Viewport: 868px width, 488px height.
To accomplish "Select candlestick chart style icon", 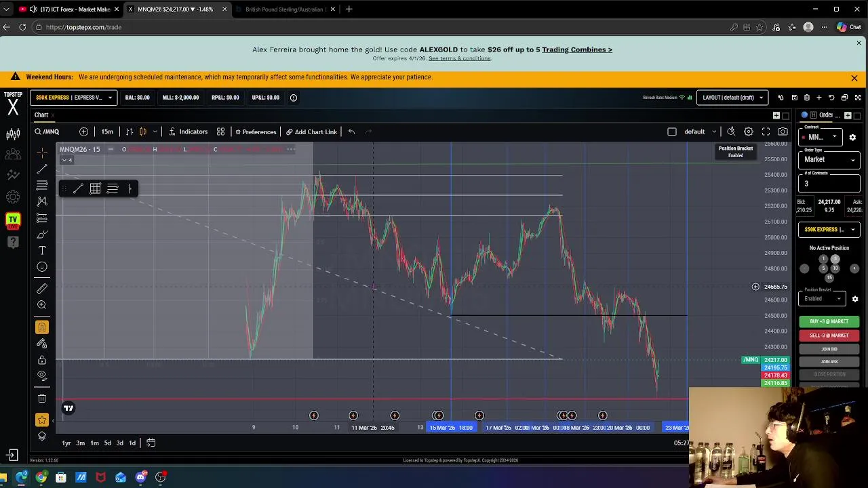I will (x=142, y=131).
